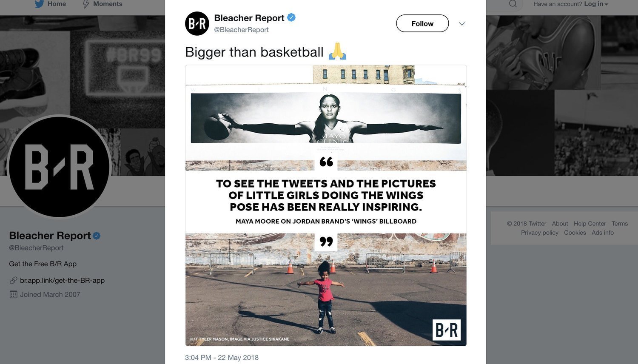
Task: Open the br.app.link/get-the-BR-app link
Action: click(62, 280)
